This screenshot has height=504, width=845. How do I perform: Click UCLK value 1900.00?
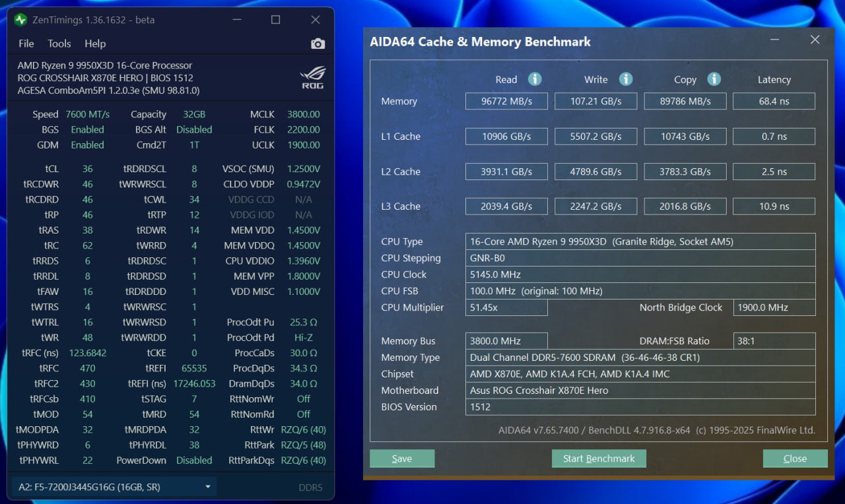[x=304, y=145]
